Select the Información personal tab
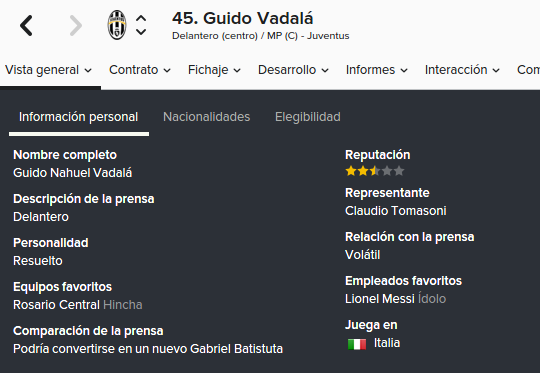 pyautogui.click(x=79, y=117)
